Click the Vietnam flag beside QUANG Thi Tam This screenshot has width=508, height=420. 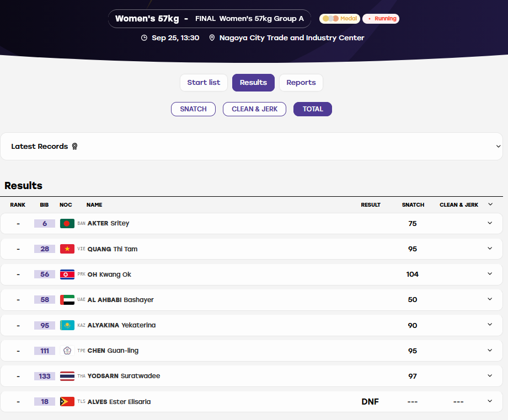pyautogui.click(x=67, y=249)
